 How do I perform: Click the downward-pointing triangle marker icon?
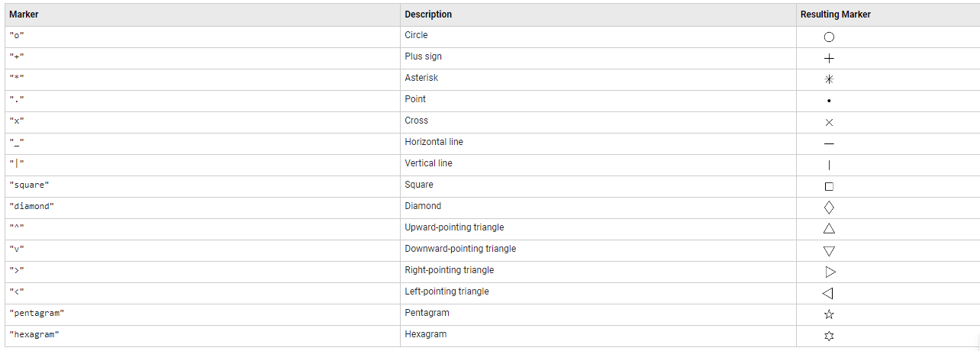click(829, 250)
